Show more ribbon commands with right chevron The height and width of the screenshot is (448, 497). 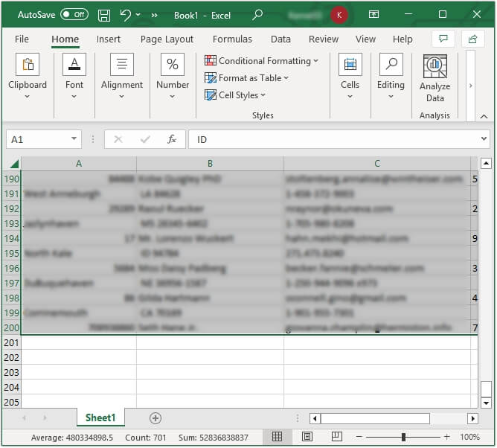471,86
